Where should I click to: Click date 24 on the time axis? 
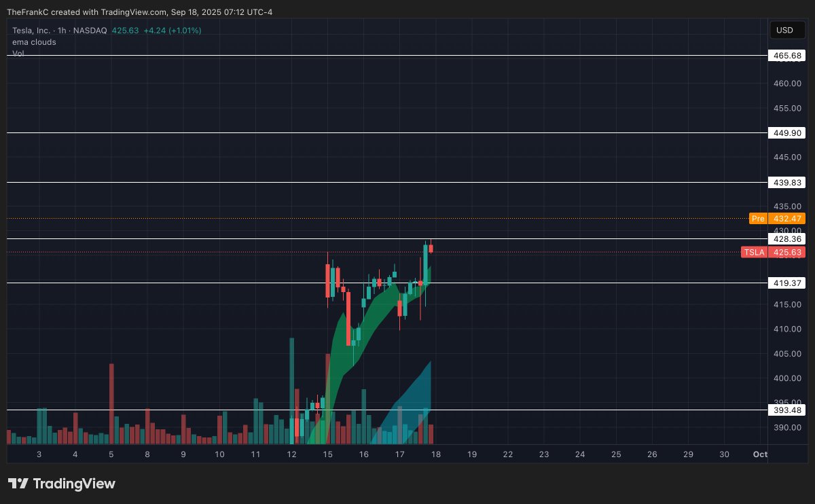(580, 454)
